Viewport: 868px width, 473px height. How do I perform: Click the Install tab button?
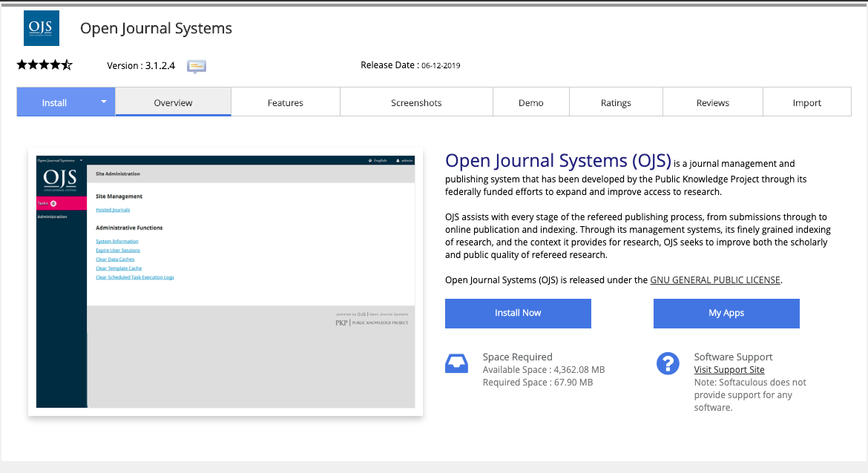[x=54, y=102]
